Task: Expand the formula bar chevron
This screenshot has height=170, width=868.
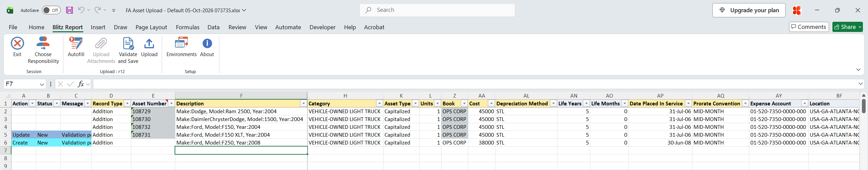Action: [x=861, y=84]
